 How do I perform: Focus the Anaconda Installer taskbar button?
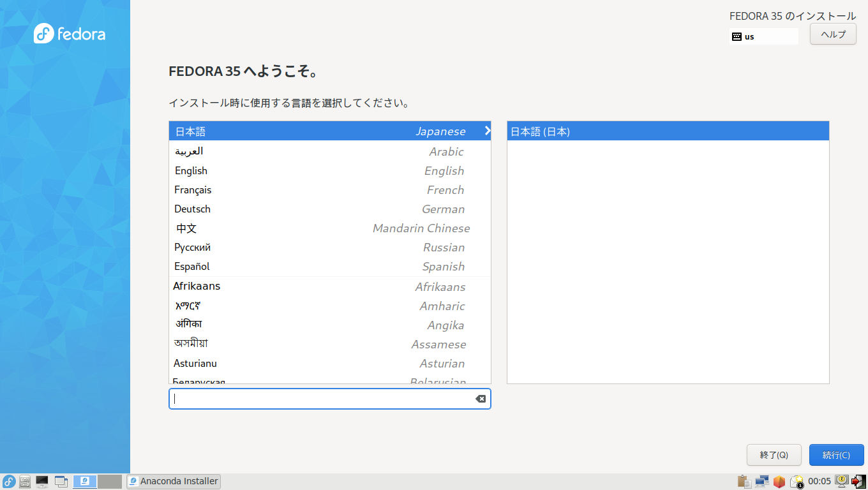click(174, 481)
